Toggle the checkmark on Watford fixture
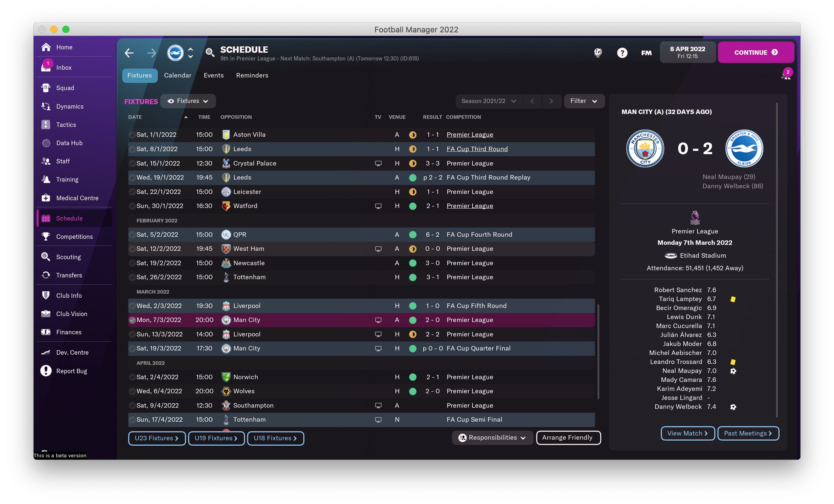Screen dimensions: 834x504 tap(132, 206)
